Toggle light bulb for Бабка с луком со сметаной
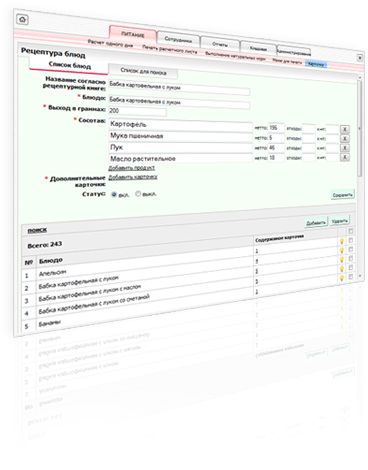The width and height of the screenshot is (368, 470). [341, 269]
